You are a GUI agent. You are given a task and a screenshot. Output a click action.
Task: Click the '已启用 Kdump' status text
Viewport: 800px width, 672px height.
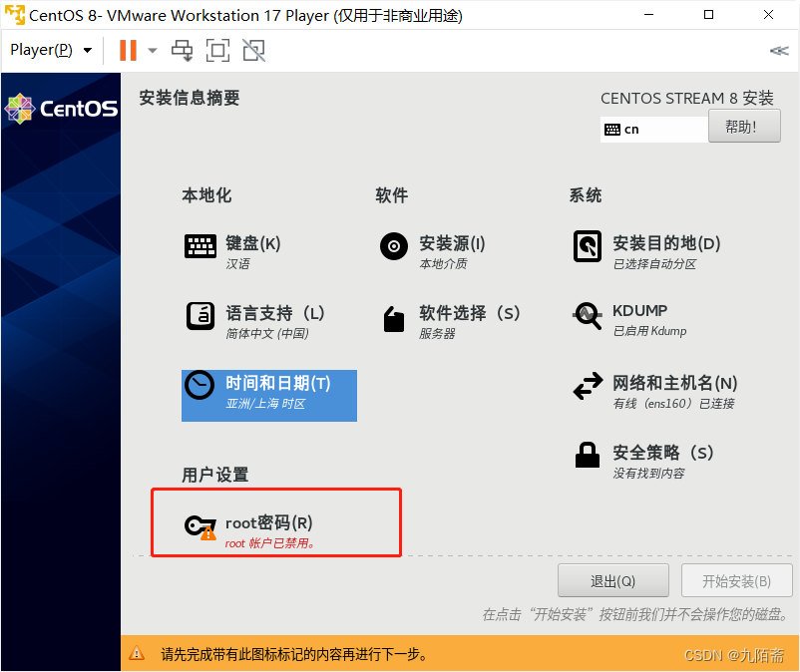[649, 331]
